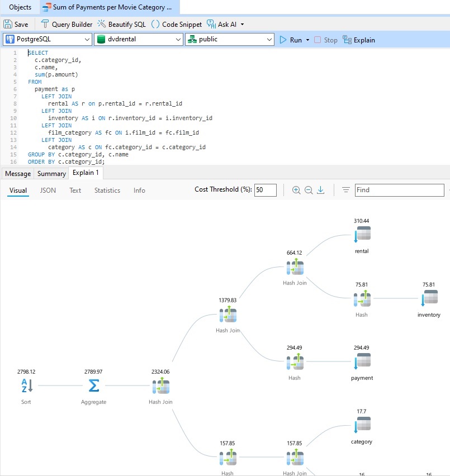
Task: Select the Sum of Payments query tab
Action: [x=110, y=7]
